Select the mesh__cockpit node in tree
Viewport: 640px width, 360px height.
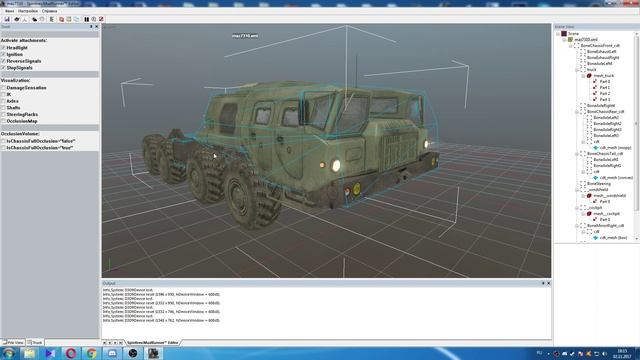click(607, 213)
